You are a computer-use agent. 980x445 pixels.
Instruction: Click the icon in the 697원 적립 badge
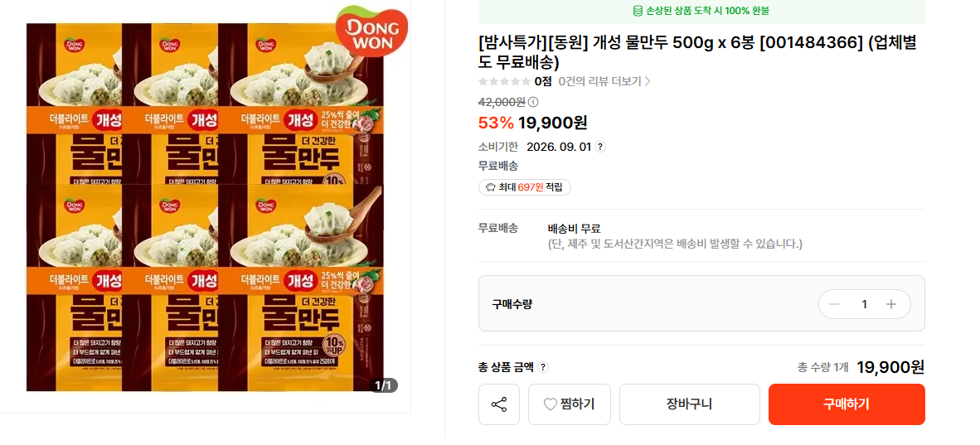(x=490, y=187)
